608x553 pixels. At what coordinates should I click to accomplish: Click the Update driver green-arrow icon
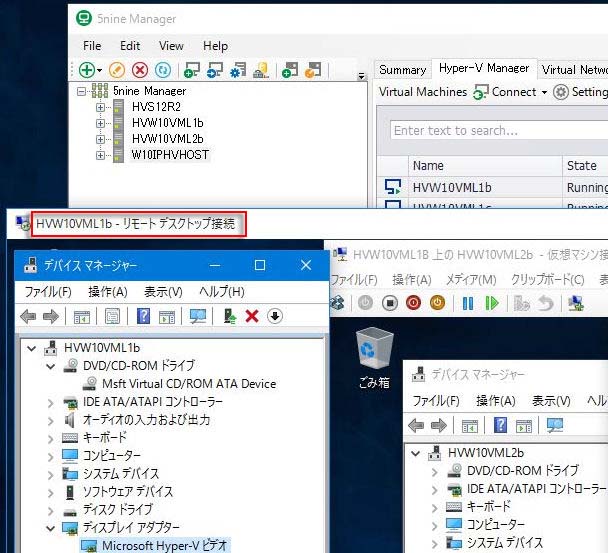(x=230, y=316)
